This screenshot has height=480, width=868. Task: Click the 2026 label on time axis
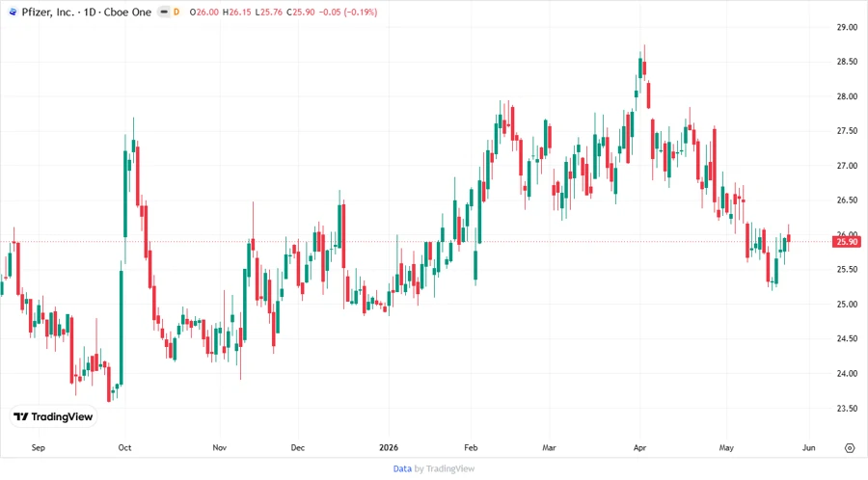pos(389,447)
